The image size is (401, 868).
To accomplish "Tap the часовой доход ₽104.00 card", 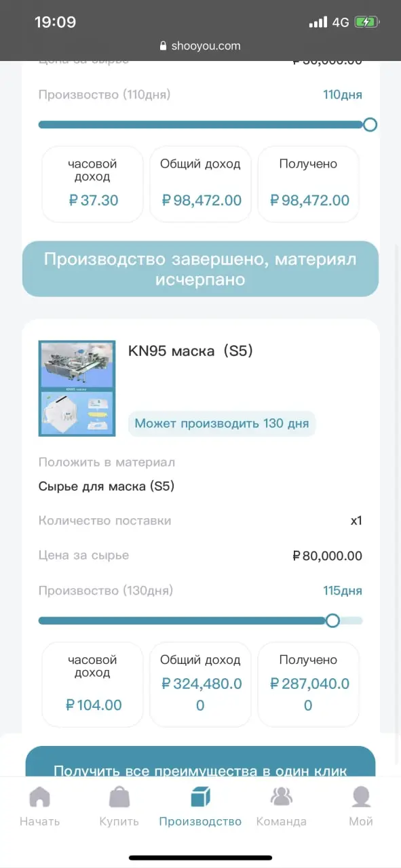I will [x=93, y=684].
